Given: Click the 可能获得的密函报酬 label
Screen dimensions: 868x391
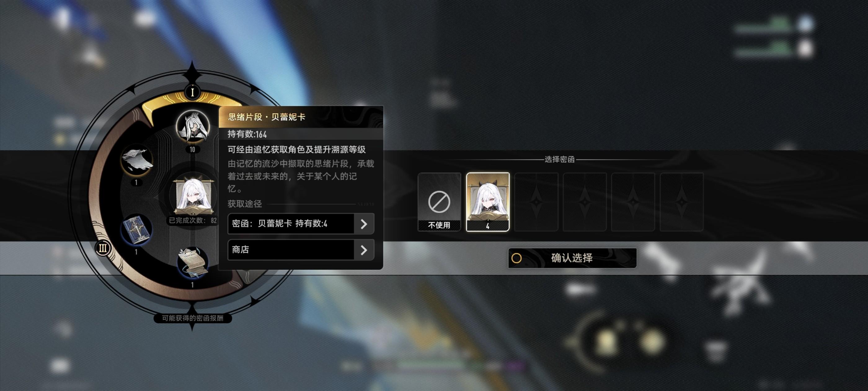Looking at the screenshot, I should 193,318.
